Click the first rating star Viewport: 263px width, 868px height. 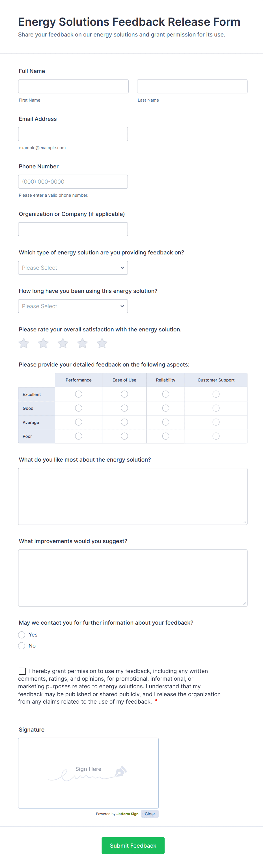[23, 343]
